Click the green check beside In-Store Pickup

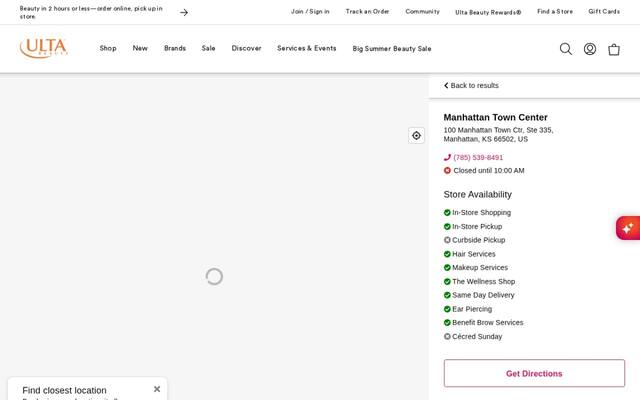pyautogui.click(x=447, y=227)
